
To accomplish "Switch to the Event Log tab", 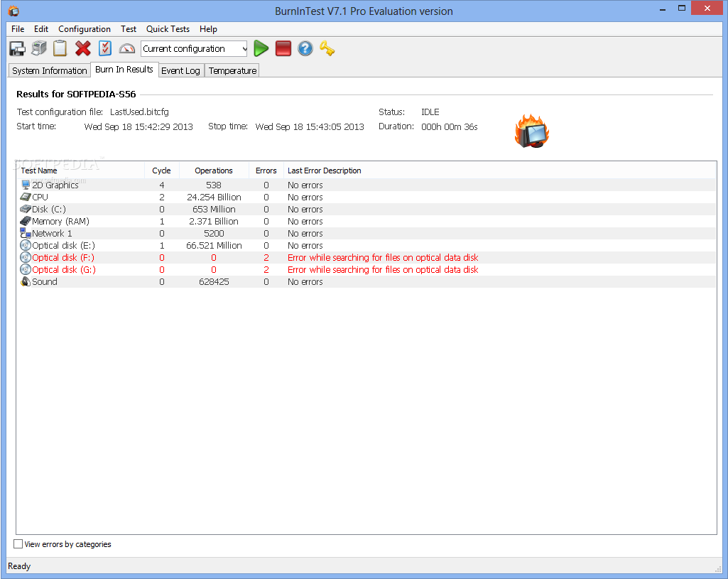I will tap(180, 70).
